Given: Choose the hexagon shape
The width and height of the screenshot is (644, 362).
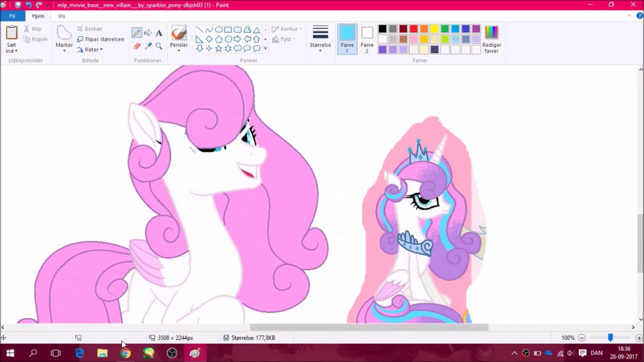Looking at the screenshot, I should [x=228, y=39].
